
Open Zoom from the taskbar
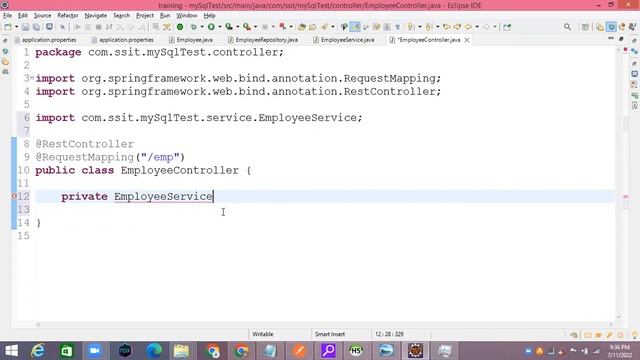coord(95,351)
